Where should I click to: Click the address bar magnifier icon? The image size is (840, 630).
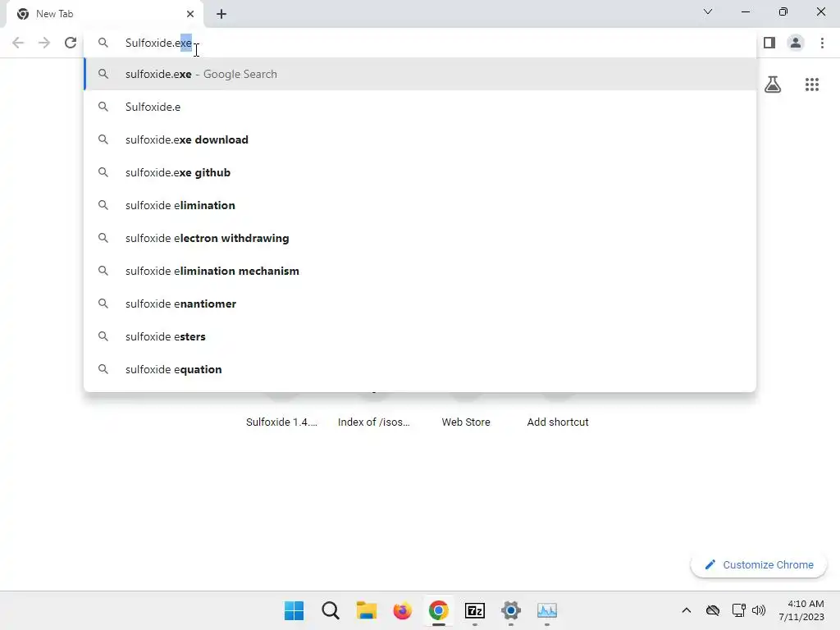click(103, 43)
